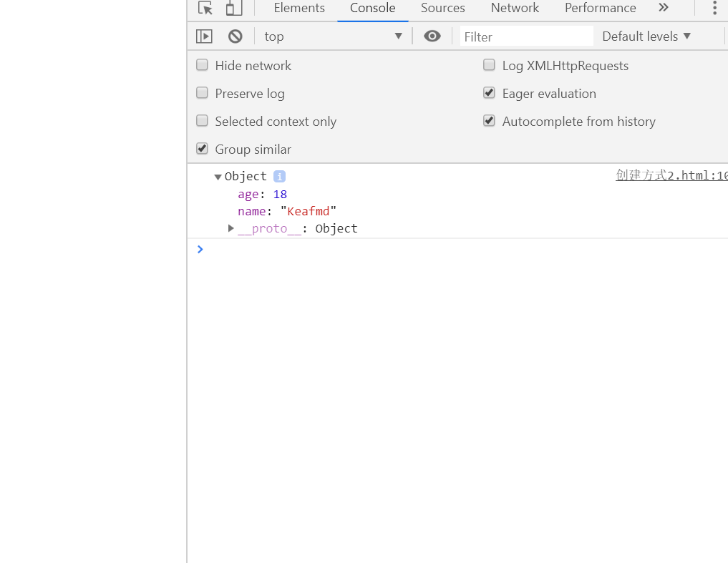Check Selected context only option
This screenshot has height=563, width=728.
(202, 121)
